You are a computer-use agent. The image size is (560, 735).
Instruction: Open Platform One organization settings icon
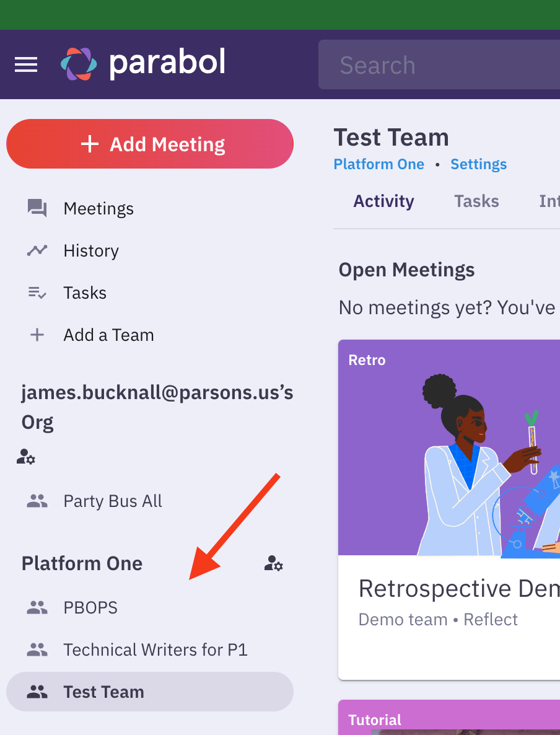point(273,563)
